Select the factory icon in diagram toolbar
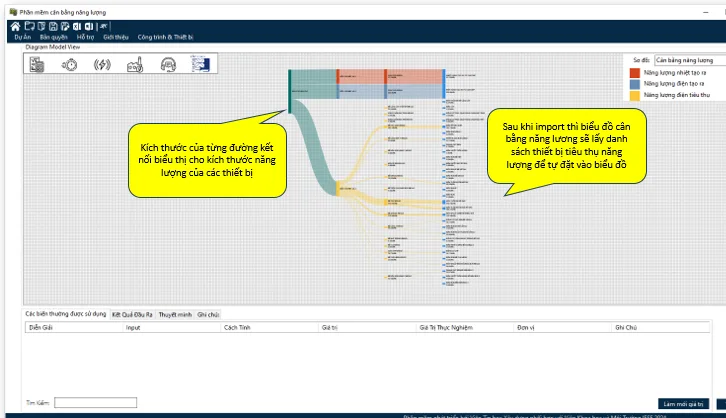726x418 pixels. coord(135,64)
